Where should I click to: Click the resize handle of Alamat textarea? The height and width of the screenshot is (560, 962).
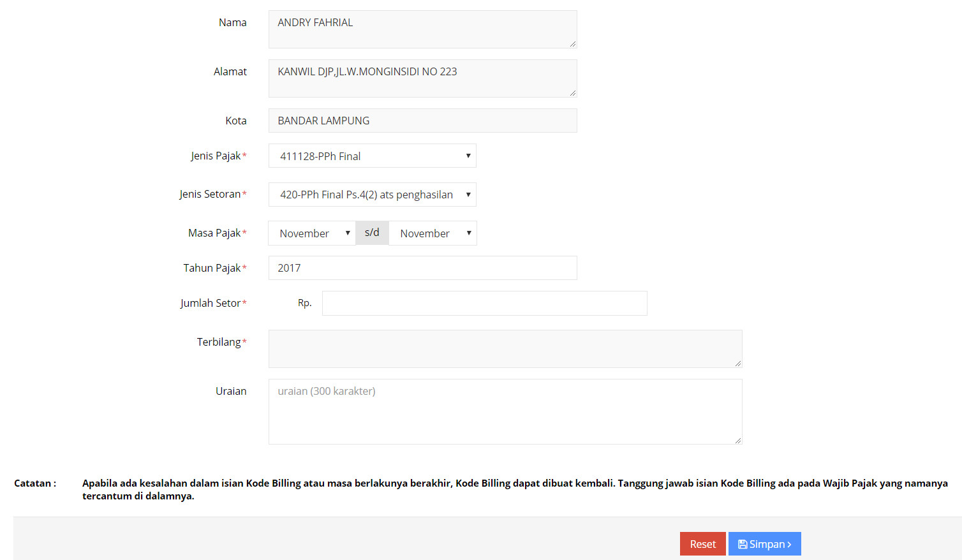pos(573,93)
